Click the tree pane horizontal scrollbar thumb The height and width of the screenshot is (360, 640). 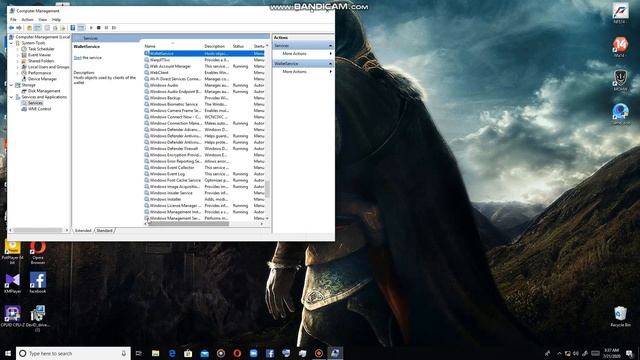click(x=37, y=231)
